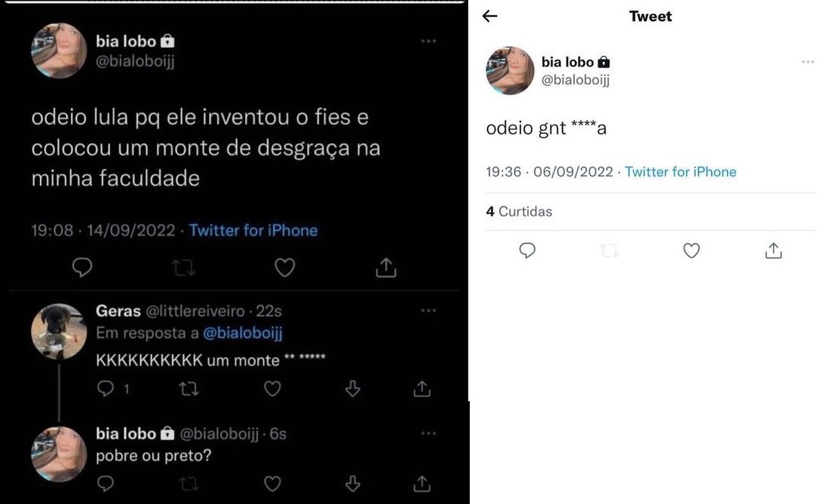This screenshot has height=504, width=820.
Task: Open the share icon on the 'odeio gnt' tweet
Action: click(773, 250)
